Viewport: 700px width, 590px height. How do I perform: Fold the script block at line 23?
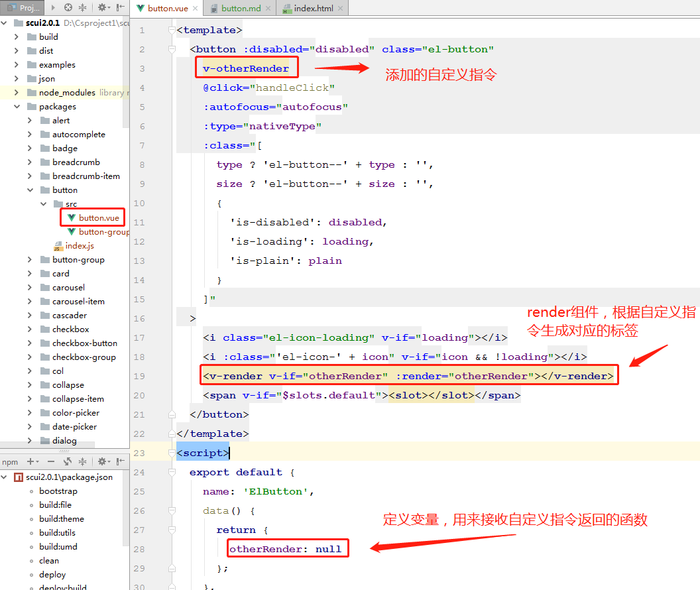coord(172,453)
